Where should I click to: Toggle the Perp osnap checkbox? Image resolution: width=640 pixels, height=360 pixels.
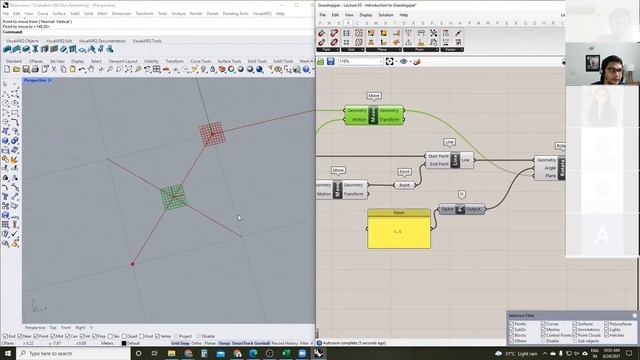coord(94,336)
